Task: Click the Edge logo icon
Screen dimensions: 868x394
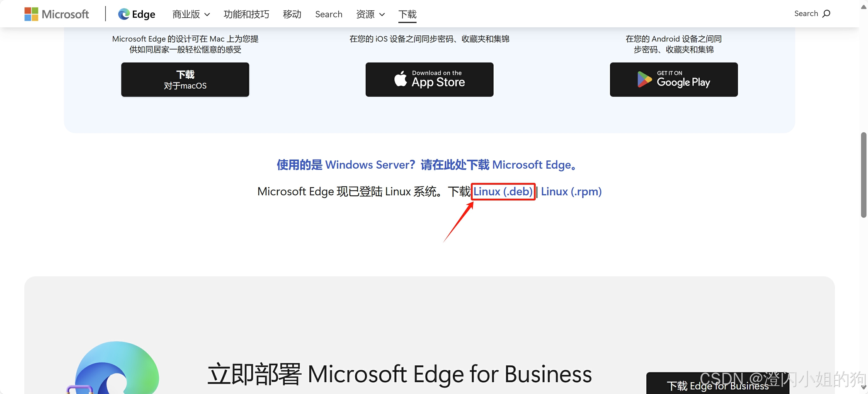Action: (124, 14)
